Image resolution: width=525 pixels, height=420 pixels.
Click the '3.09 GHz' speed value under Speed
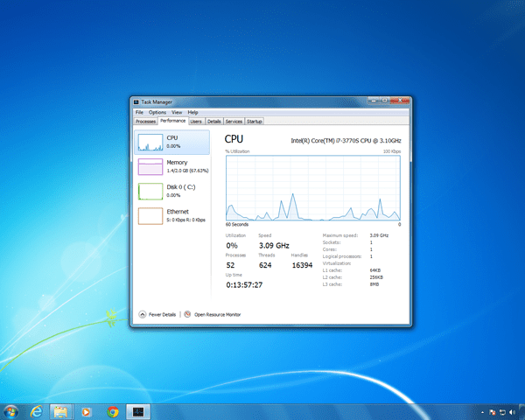coord(274,246)
